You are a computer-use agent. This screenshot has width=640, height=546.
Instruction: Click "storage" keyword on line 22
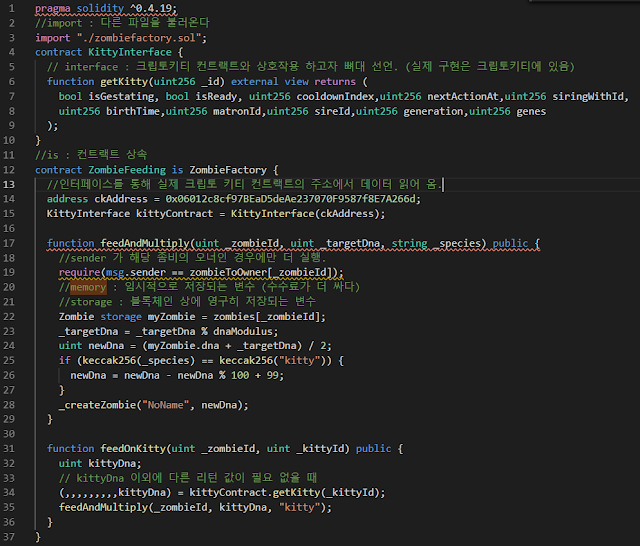(121, 317)
